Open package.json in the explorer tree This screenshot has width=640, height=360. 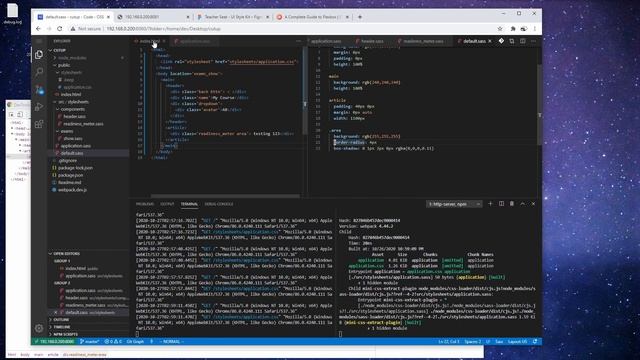(x=71, y=175)
